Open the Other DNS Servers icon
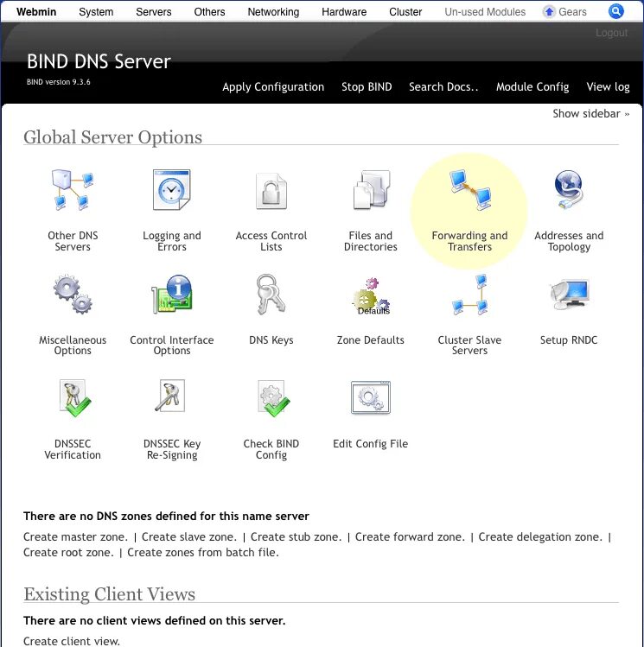Image resolution: width=644 pixels, height=647 pixels. (73, 190)
